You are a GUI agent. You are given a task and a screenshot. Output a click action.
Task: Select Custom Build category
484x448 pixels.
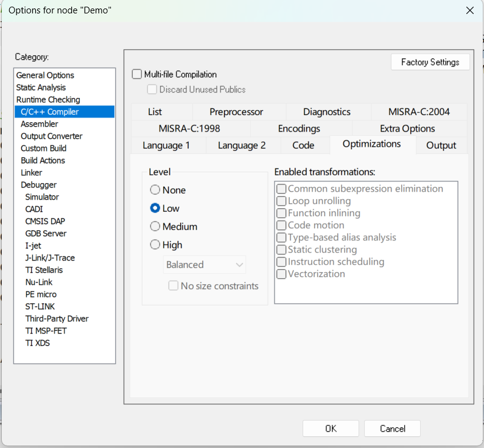click(65, 149)
